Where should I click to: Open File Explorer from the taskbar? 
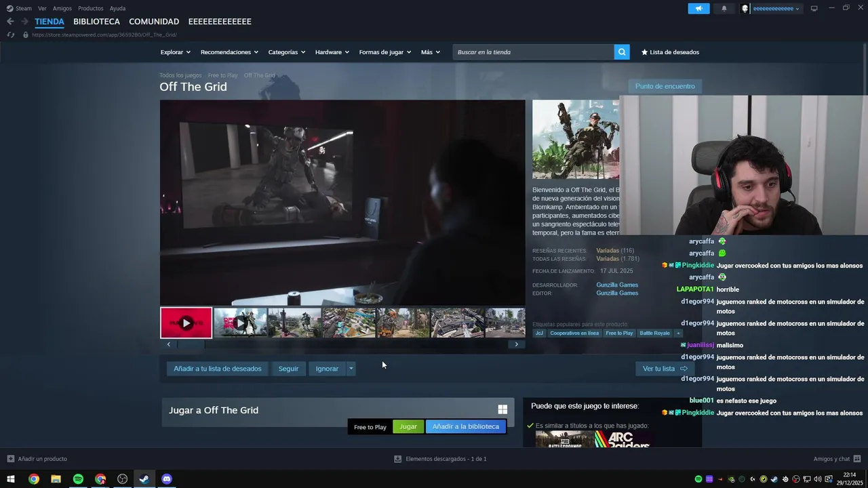56,479
